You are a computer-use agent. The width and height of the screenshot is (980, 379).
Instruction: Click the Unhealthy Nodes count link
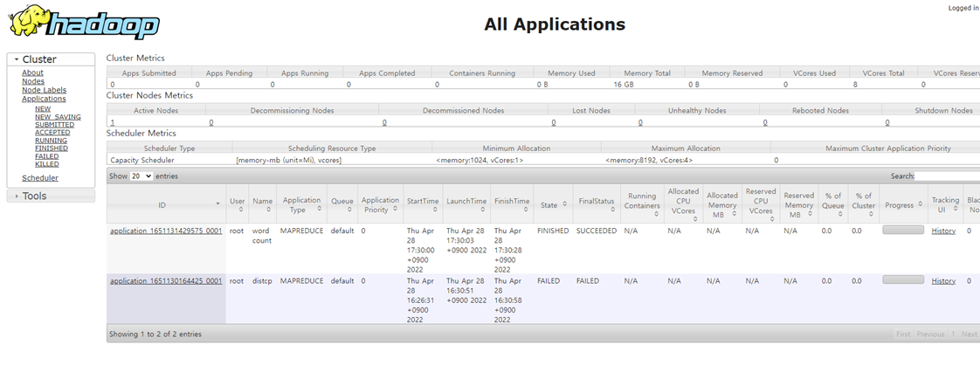pyautogui.click(x=640, y=122)
